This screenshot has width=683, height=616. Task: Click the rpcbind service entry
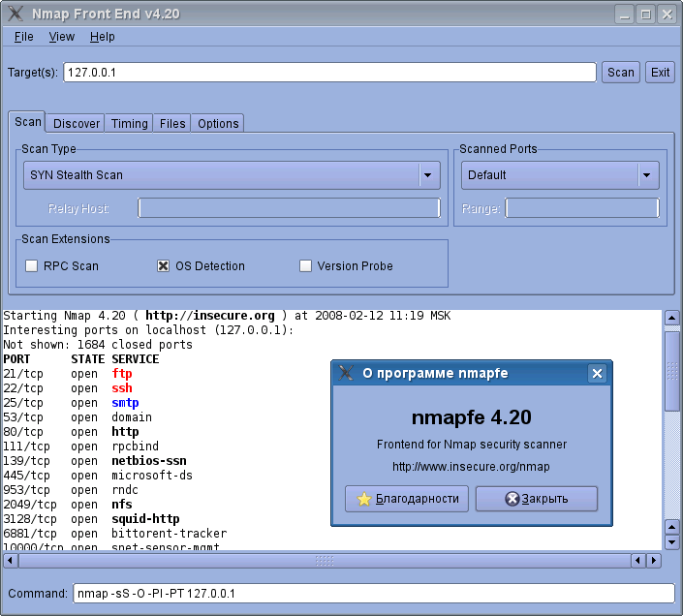(x=135, y=447)
